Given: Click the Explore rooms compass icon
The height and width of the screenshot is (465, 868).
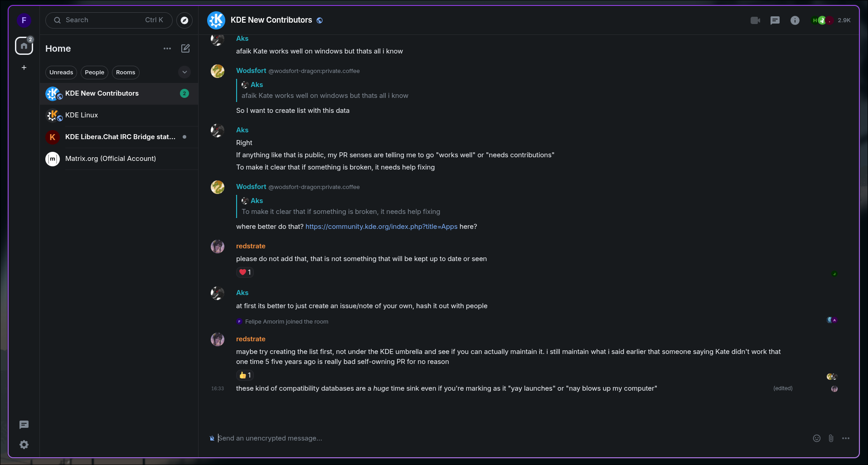Looking at the screenshot, I should [x=184, y=20].
